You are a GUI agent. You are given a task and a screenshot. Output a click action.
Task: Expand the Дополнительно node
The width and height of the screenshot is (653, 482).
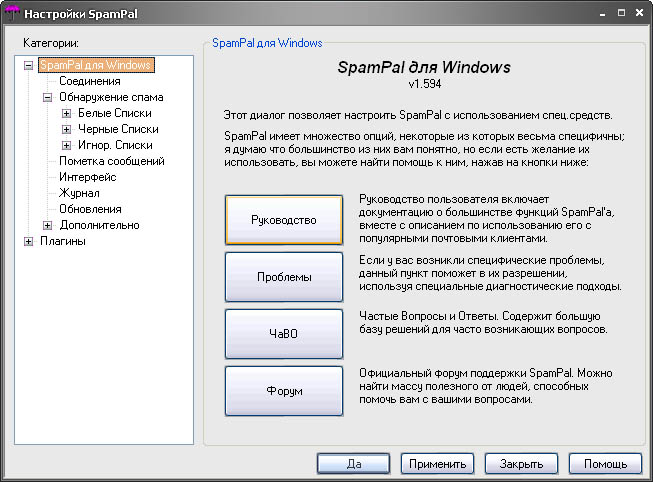(47, 225)
